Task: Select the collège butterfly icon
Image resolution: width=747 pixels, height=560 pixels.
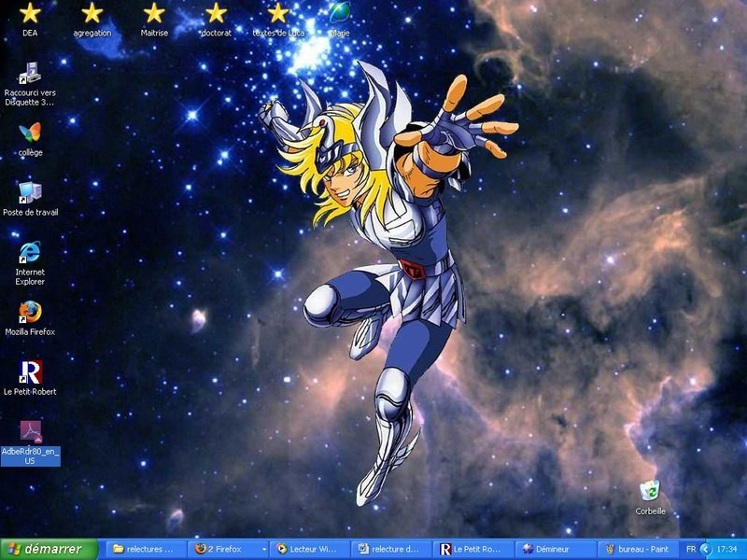Action: pos(30,133)
